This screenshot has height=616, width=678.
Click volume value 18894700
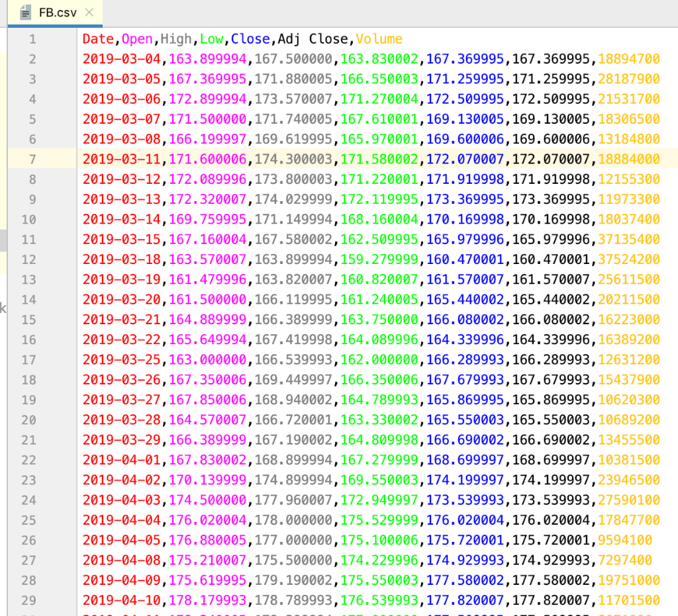[x=629, y=59]
